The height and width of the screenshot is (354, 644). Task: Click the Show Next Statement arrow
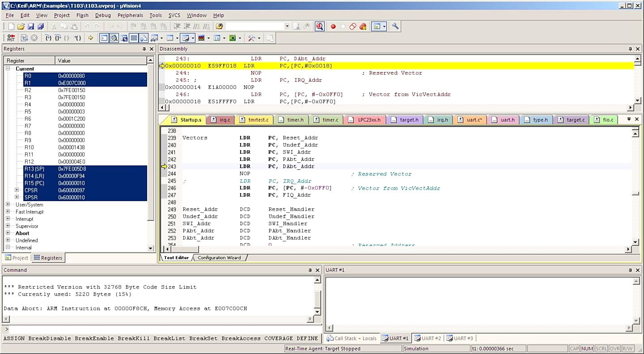click(x=90, y=38)
